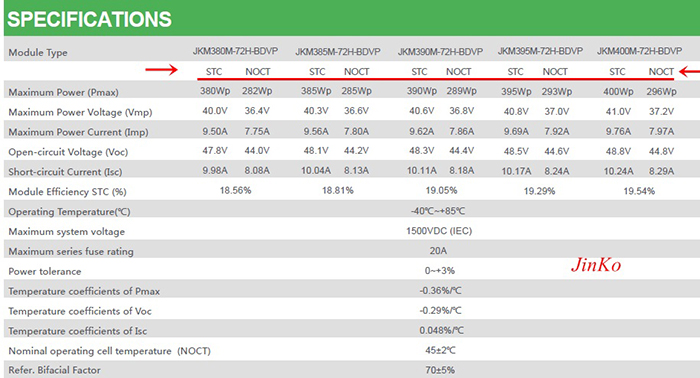Screen dimensions: 700x378
Task: Select the 380Wp STC power value
Action: (215, 91)
